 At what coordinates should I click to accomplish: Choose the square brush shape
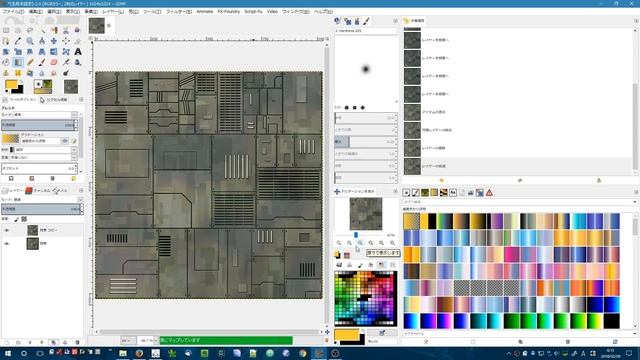coord(355,108)
